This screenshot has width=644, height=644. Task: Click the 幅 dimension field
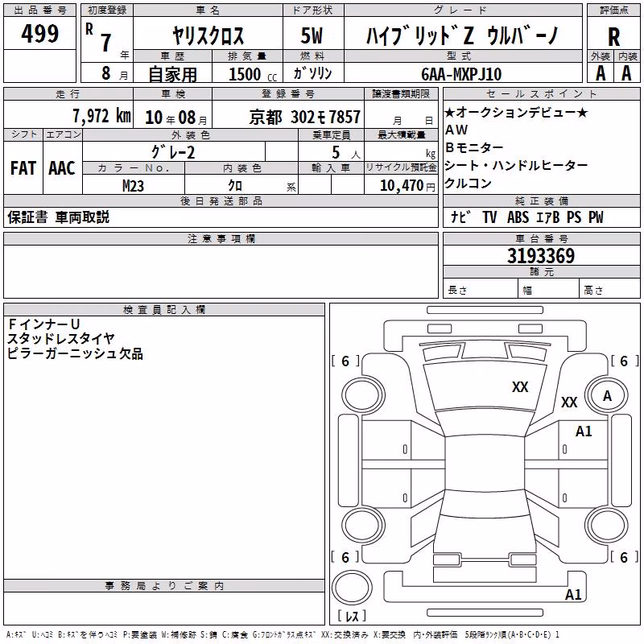[548, 288]
